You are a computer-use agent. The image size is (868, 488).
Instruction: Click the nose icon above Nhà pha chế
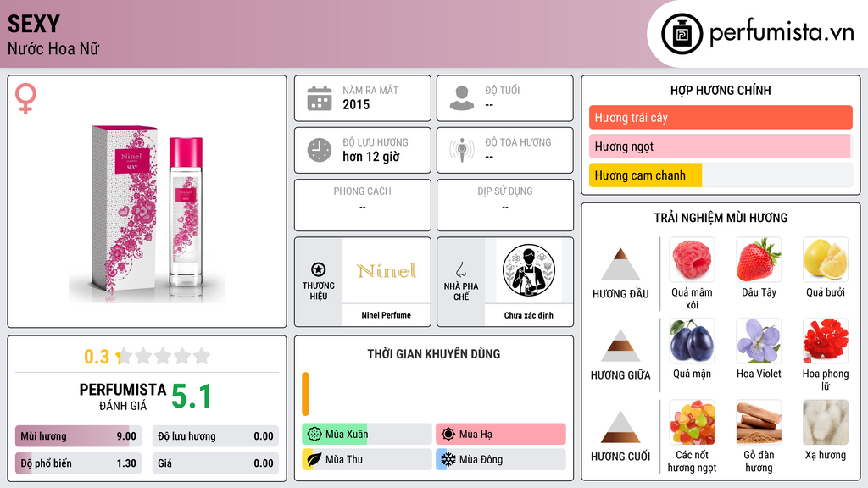tap(460, 269)
